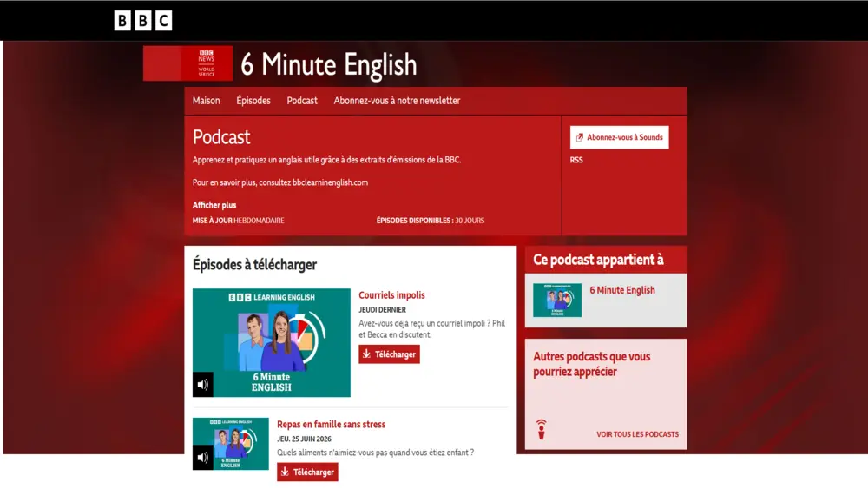Click the 'JEUDI DERNIER' date text
Image resolution: width=868 pixels, height=489 pixels.
[x=382, y=309]
